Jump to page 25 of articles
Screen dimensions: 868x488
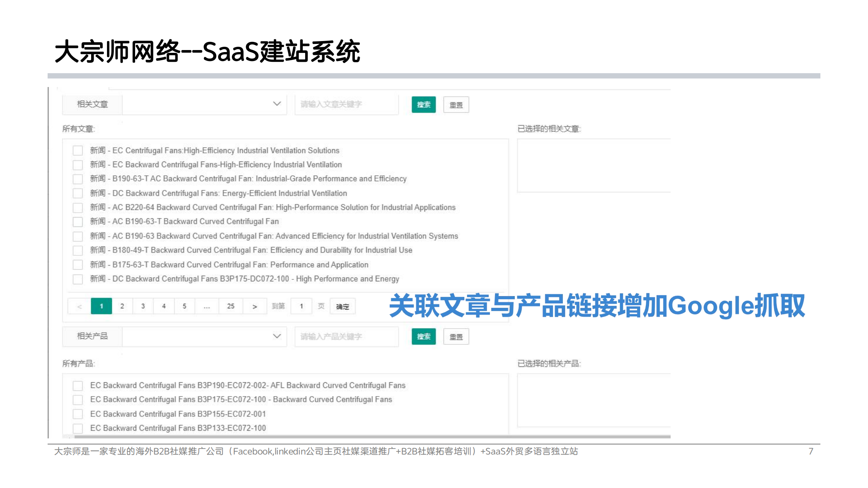tap(231, 307)
